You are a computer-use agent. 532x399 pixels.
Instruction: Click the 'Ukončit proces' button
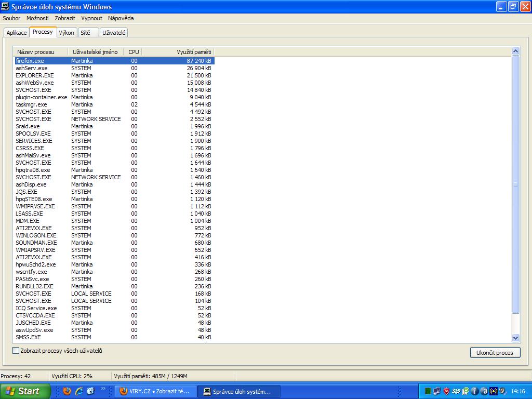pyautogui.click(x=495, y=353)
